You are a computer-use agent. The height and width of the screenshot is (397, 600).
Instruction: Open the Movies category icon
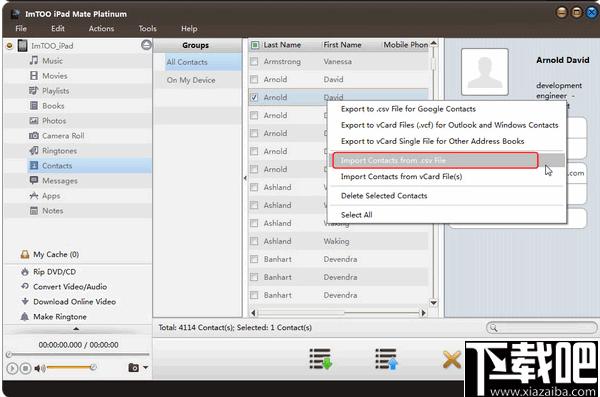[34, 75]
